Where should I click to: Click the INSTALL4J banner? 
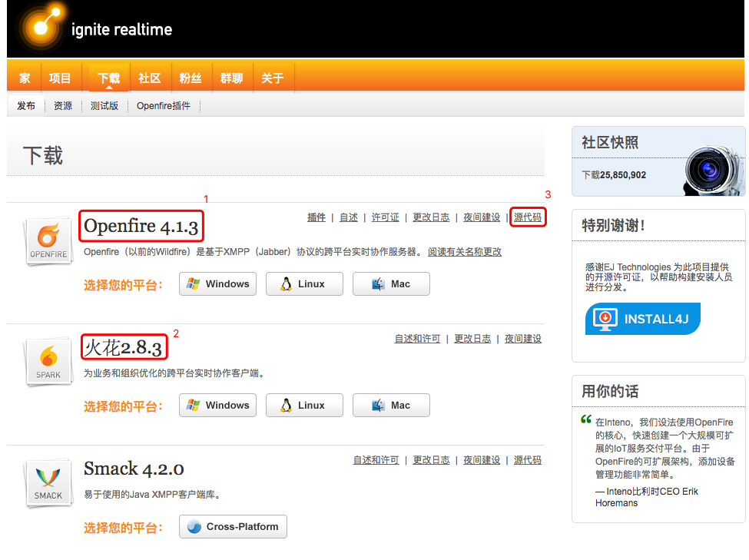[643, 319]
